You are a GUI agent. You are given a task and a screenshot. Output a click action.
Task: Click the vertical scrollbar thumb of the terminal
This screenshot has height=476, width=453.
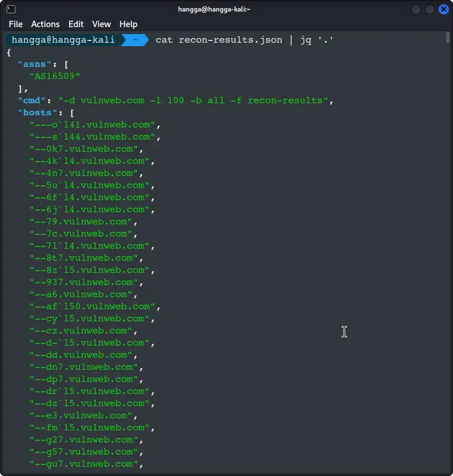coord(448,38)
